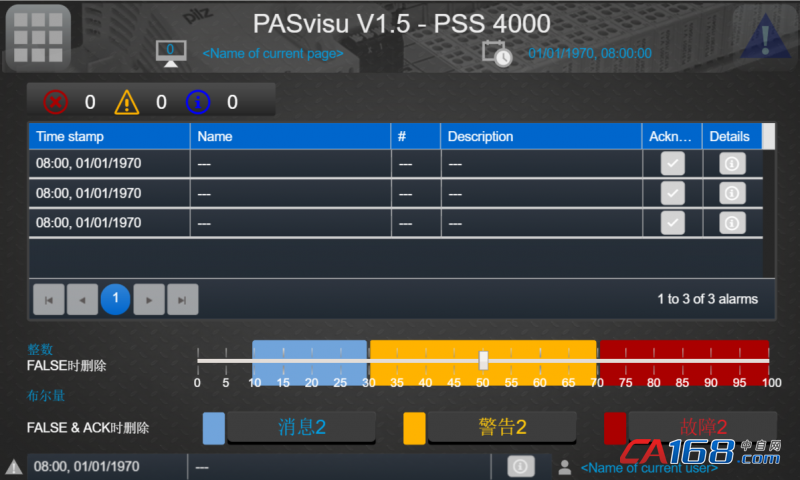Open the tile grid menu icon

click(x=38, y=37)
